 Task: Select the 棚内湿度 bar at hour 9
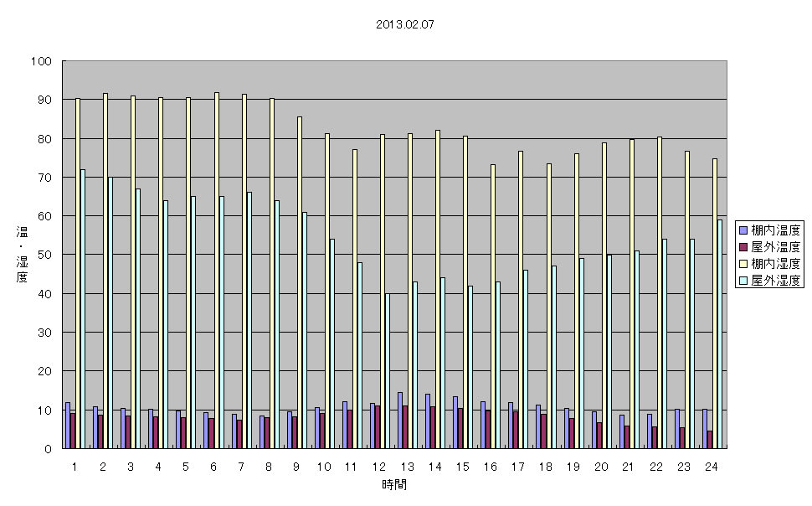click(x=300, y=282)
